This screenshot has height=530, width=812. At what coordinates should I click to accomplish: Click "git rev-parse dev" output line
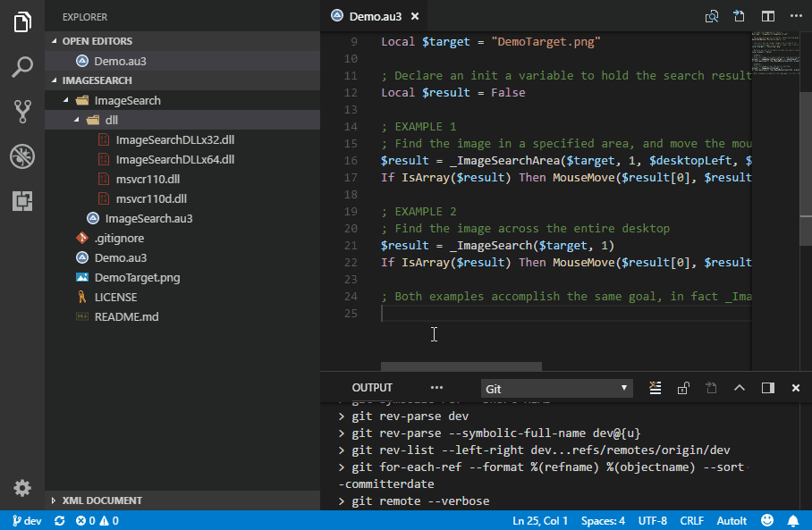410,416
